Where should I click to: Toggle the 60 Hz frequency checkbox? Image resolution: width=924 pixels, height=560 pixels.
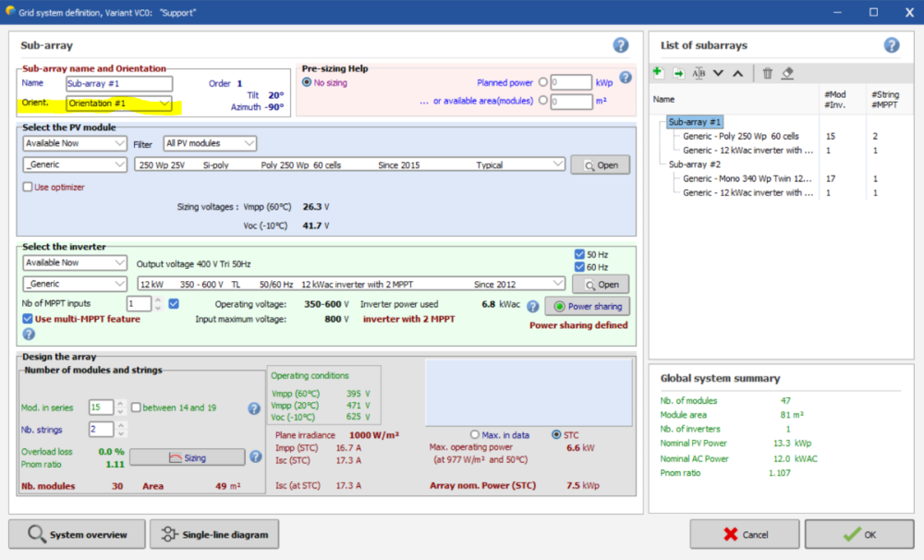(578, 267)
